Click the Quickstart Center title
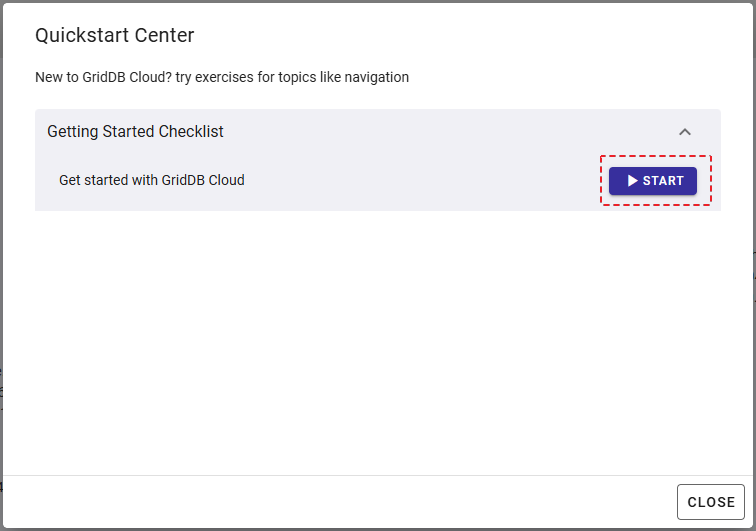 coord(114,36)
